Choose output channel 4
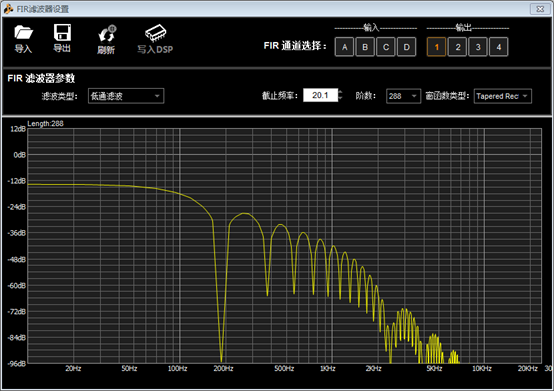This screenshot has height=391, width=554. click(499, 47)
